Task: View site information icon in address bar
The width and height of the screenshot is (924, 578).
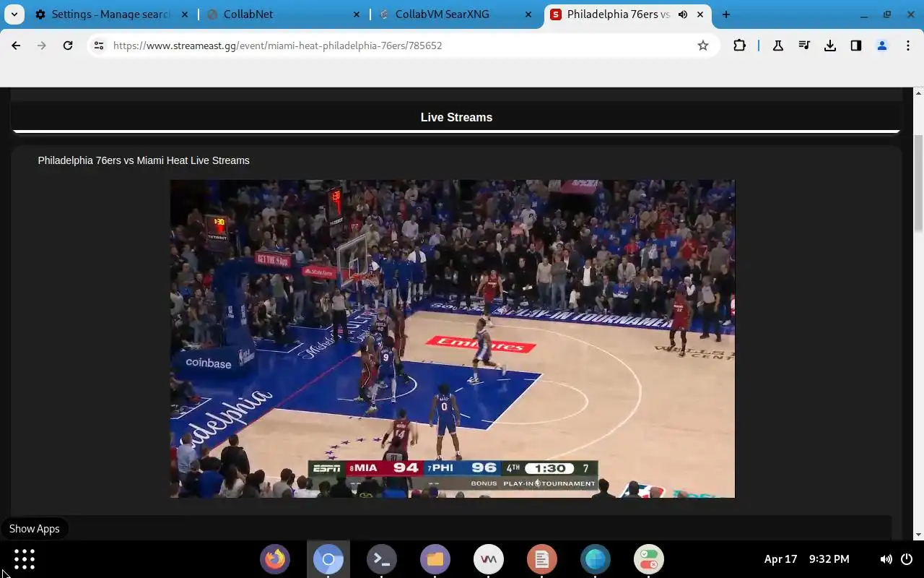Action: [99, 46]
